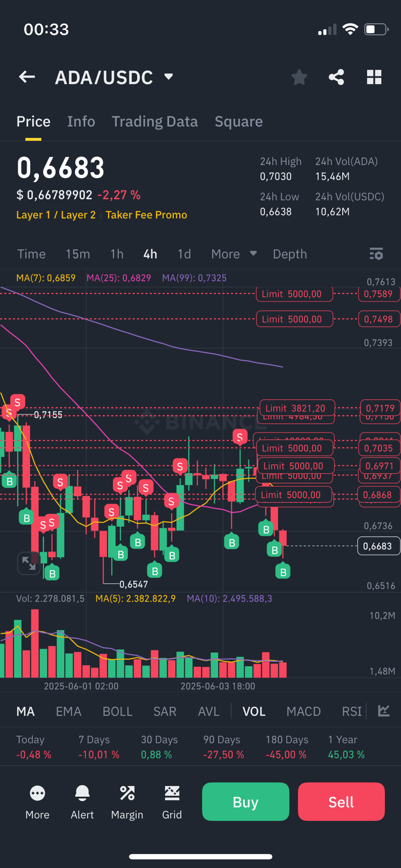Toggle the EMA indicator
Image resolution: width=401 pixels, height=868 pixels.
(x=68, y=711)
